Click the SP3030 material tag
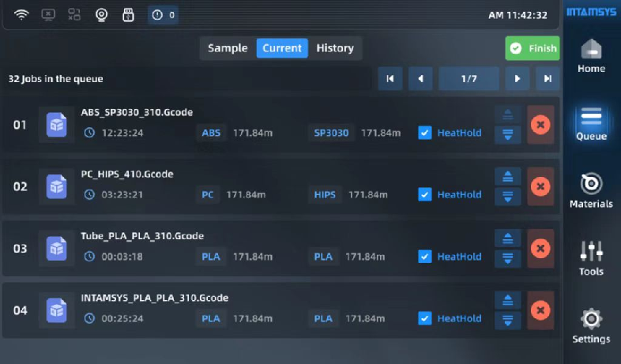The width and height of the screenshot is (621, 364). click(x=331, y=133)
